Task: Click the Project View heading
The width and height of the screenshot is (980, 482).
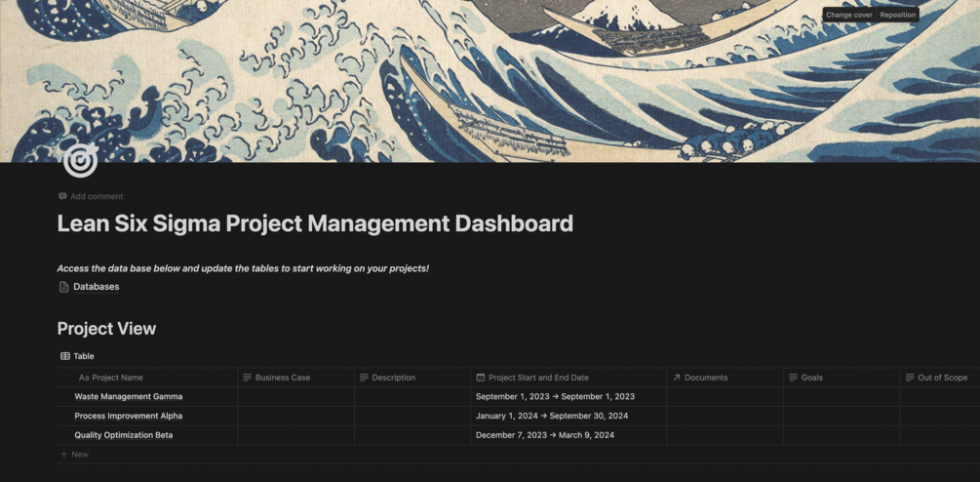Action: [x=107, y=329]
